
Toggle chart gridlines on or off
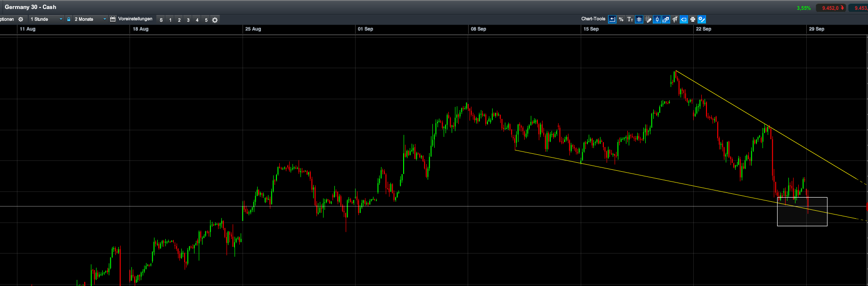click(x=639, y=19)
